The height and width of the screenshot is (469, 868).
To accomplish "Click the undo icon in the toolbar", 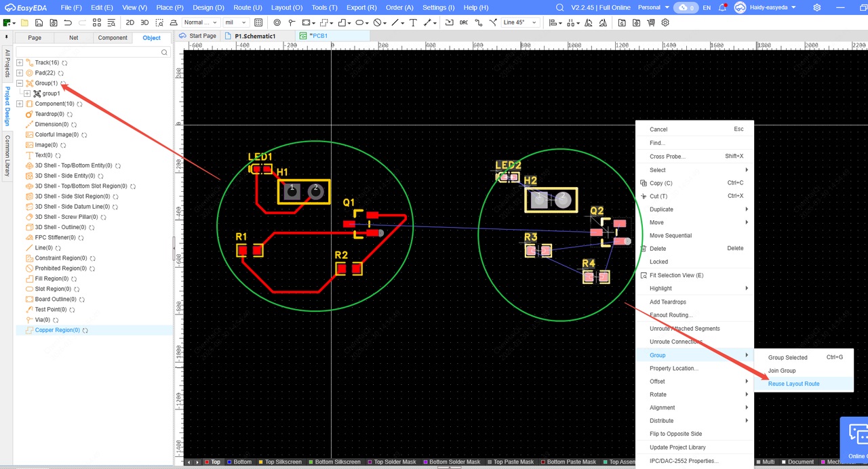I will [x=68, y=22].
